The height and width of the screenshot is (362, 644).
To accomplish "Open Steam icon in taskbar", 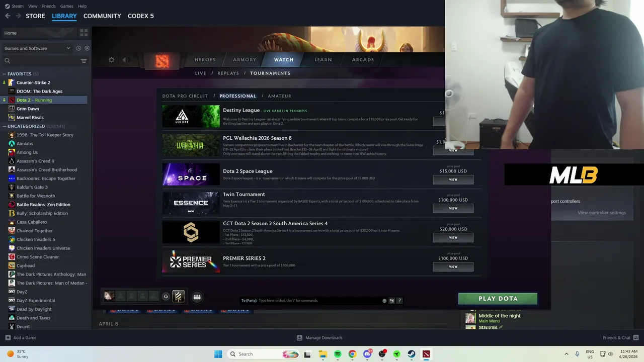I will pos(412,354).
